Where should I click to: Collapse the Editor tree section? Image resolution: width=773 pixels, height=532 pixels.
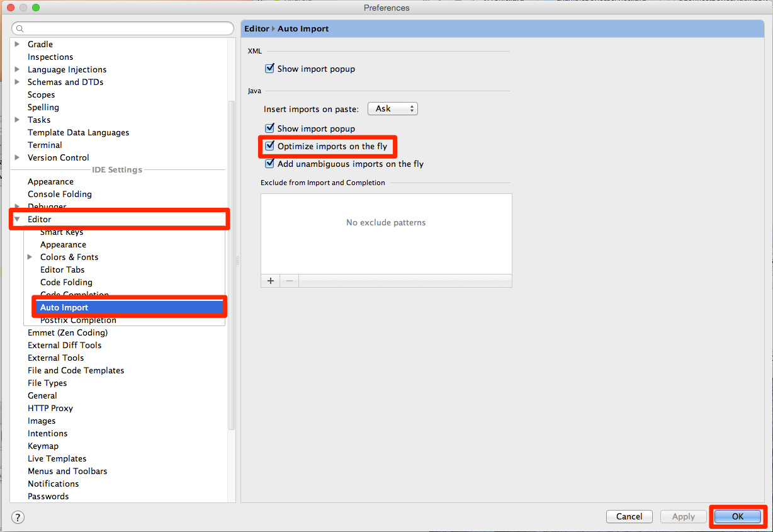pyautogui.click(x=17, y=219)
